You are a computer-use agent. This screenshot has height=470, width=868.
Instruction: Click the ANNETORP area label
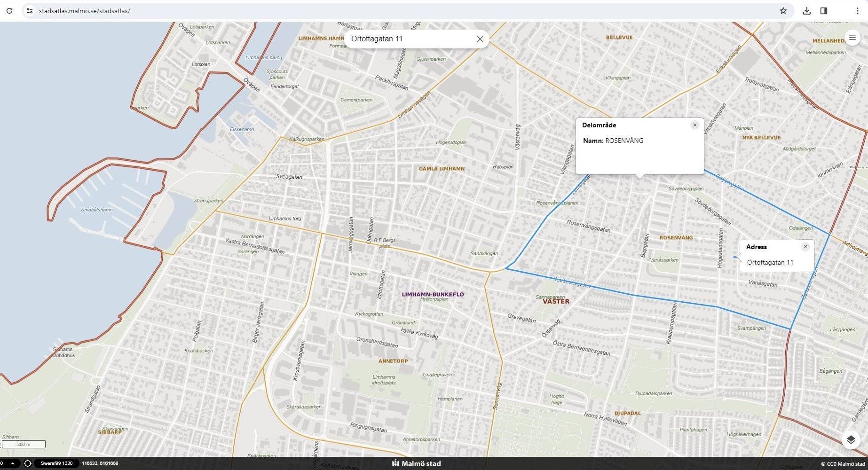pyautogui.click(x=393, y=361)
